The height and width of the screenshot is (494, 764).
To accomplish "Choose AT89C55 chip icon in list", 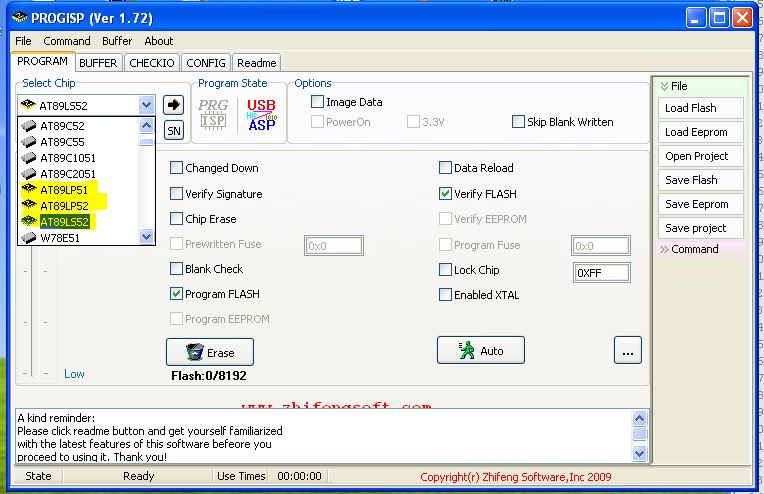I will tap(29, 142).
